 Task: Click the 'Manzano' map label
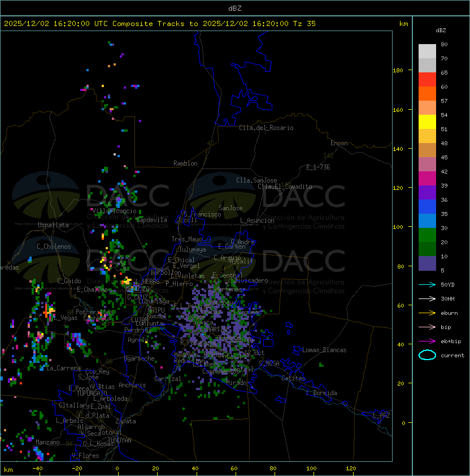[x=47, y=442]
